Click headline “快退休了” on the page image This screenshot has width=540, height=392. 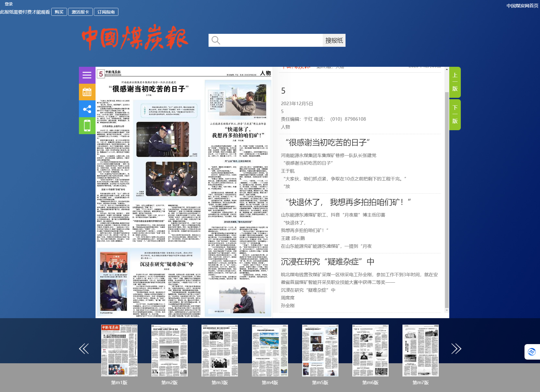(x=238, y=132)
